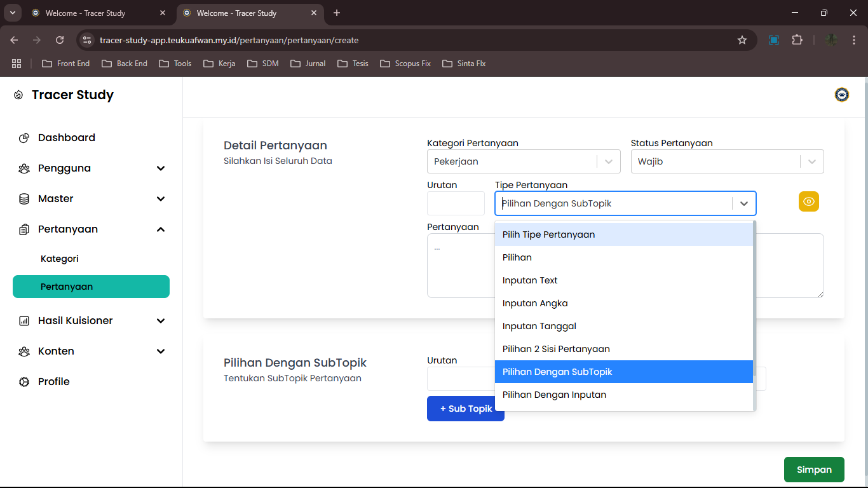Click the Hasil Kuisioner chart icon
Image resolution: width=868 pixels, height=488 pixels.
pos(24,321)
